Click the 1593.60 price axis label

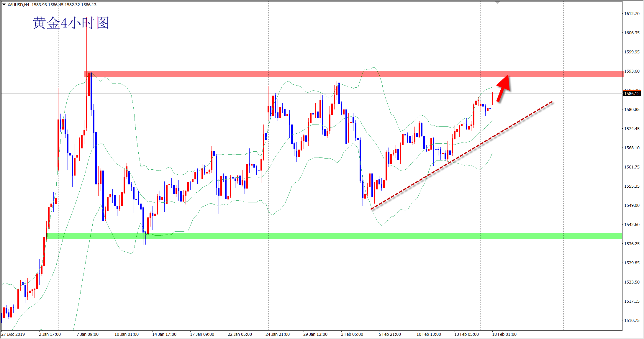tap(632, 71)
